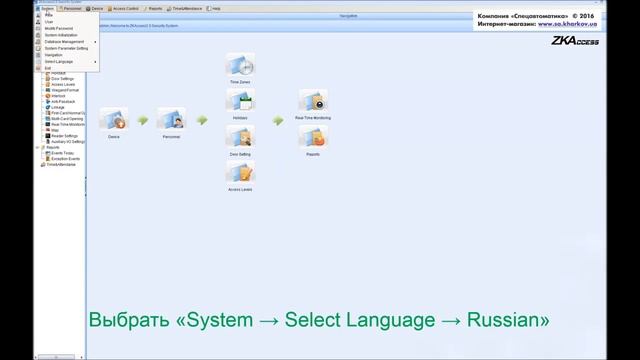Open the Time&Attendance menu in menu bar
Screen dimensions: 640x360
click(184, 9)
